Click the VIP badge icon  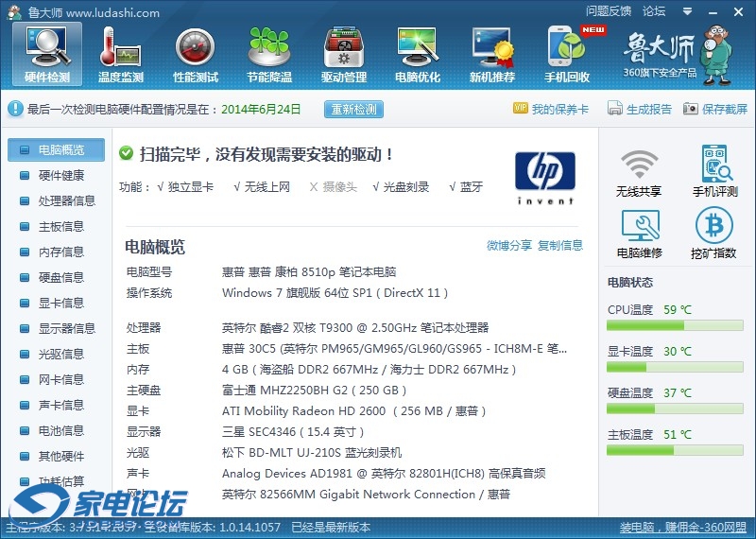point(521,108)
